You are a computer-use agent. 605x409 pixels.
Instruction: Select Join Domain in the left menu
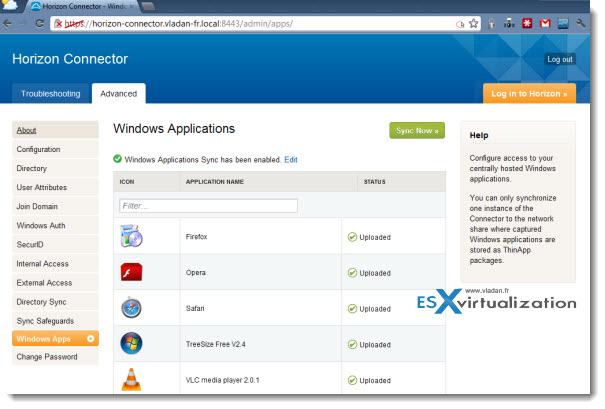37,206
